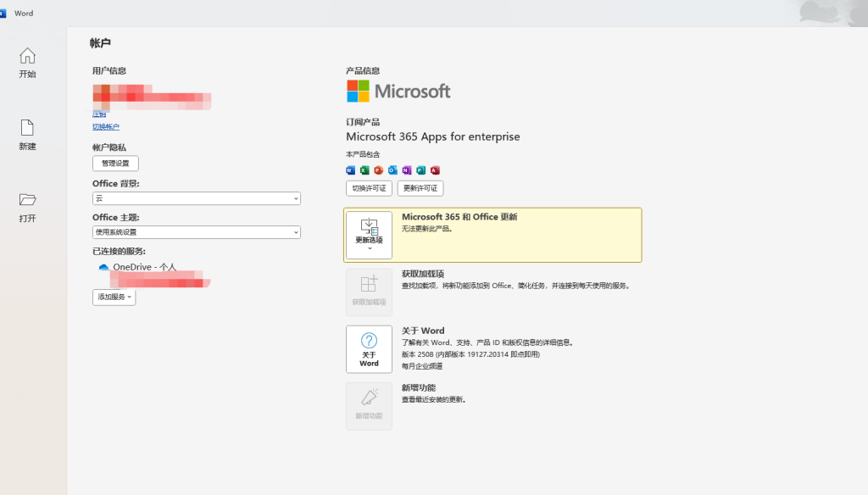Screen dimensions: 868x495
Task: Click the OneNote icon in the product list
Action: [x=407, y=170]
